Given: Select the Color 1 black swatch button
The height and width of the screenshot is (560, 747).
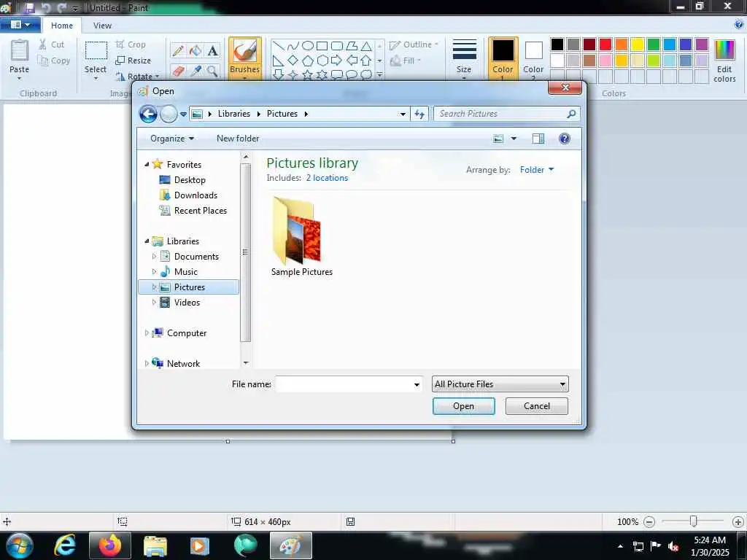Looking at the screenshot, I should pos(503,58).
